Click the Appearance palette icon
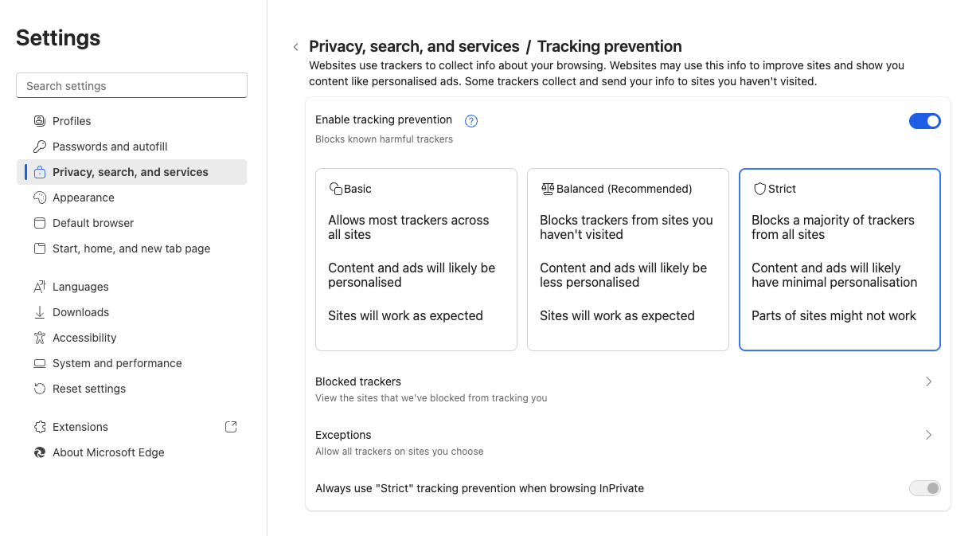The image size is (980, 536). (x=40, y=198)
